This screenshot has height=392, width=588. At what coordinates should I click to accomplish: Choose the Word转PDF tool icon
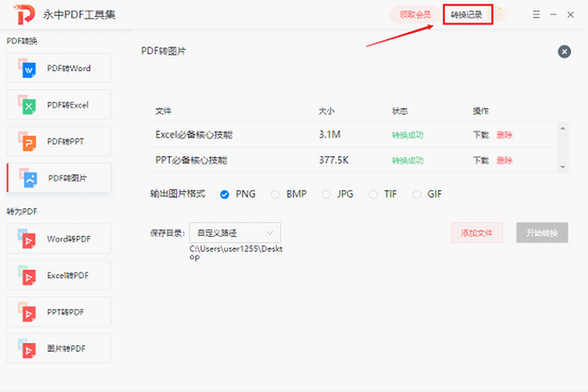[27, 239]
